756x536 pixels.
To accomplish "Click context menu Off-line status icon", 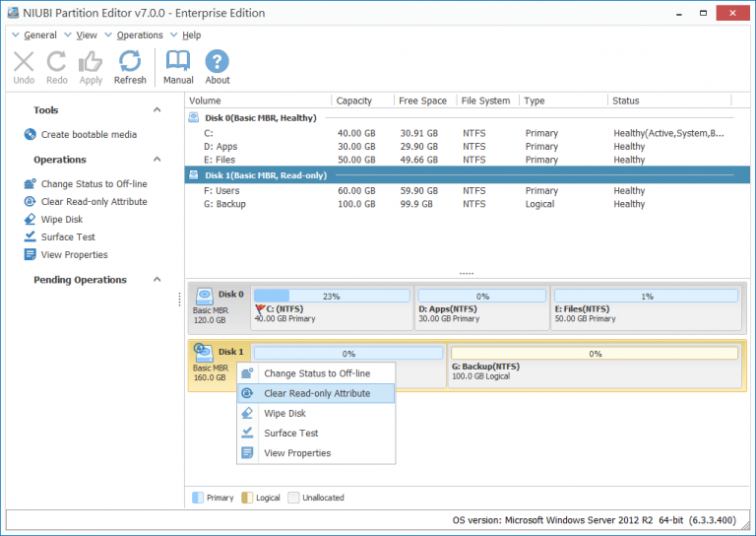I will click(x=247, y=372).
